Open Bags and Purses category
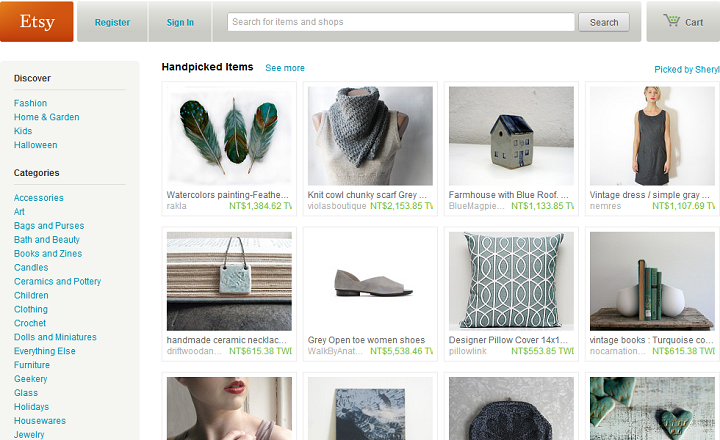 tap(49, 226)
